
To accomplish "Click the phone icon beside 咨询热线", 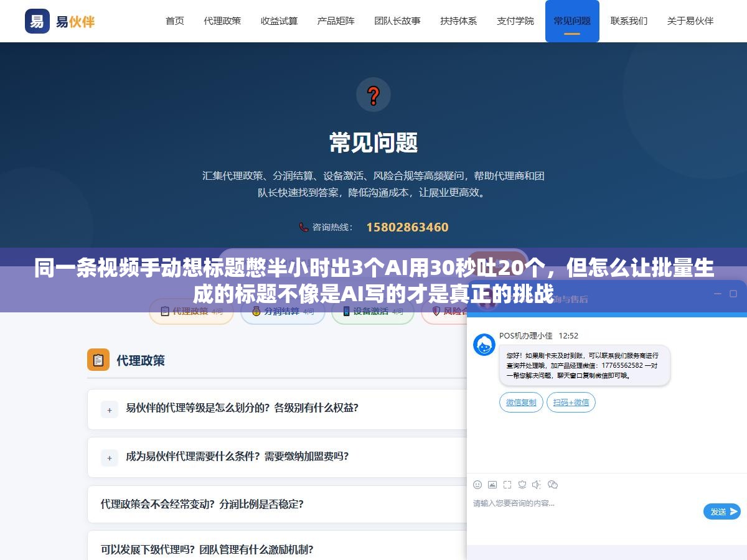I will pos(304,227).
